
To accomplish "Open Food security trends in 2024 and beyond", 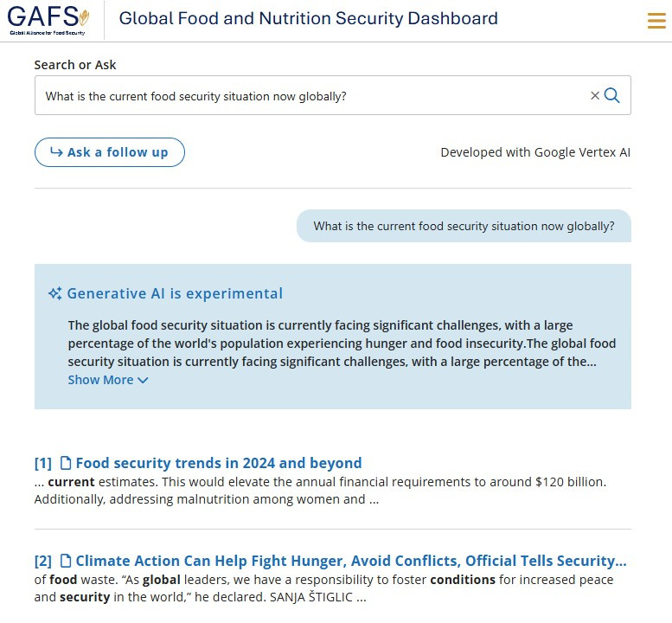I will pos(219,463).
